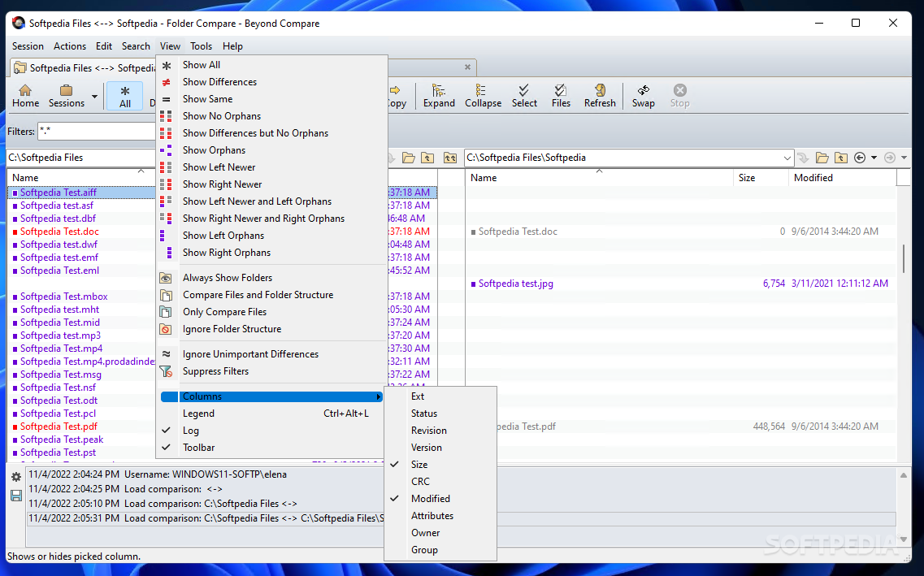Image resolution: width=924 pixels, height=576 pixels.
Task: Enable the Owner column
Action: [x=440, y=533]
